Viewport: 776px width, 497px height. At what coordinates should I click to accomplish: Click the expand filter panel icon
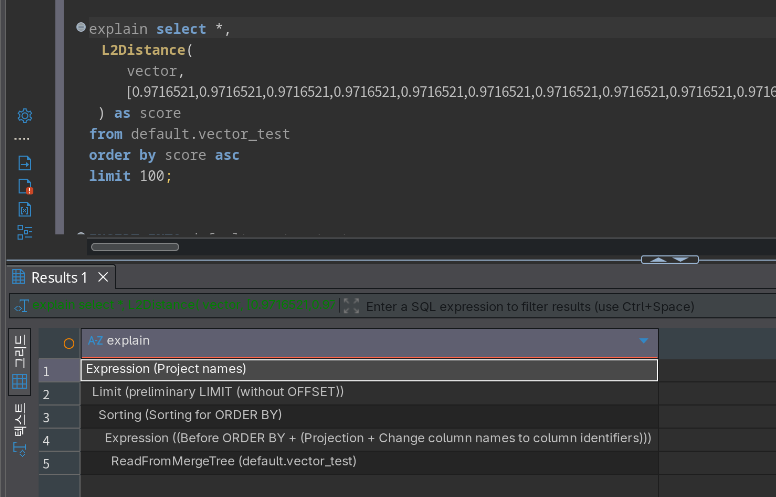coord(351,306)
